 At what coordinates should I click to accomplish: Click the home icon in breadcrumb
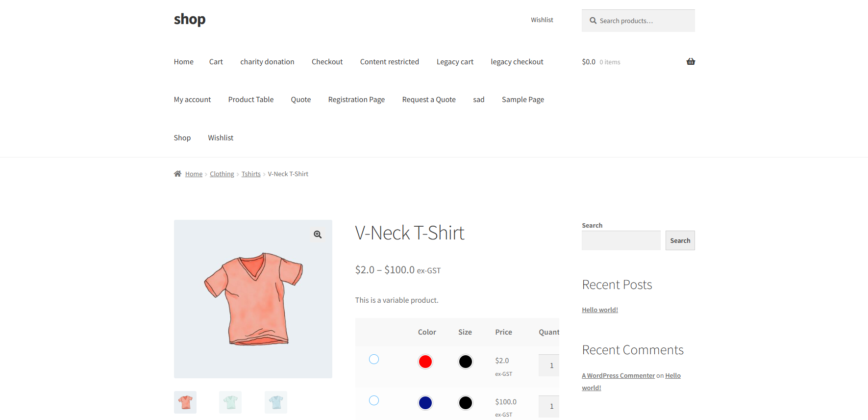click(177, 174)
